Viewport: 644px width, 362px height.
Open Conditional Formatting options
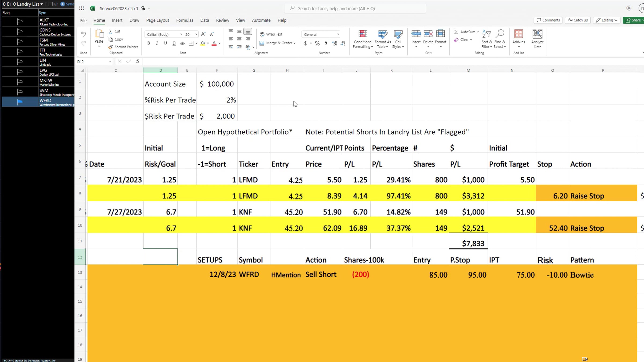(x=363, y=39)
